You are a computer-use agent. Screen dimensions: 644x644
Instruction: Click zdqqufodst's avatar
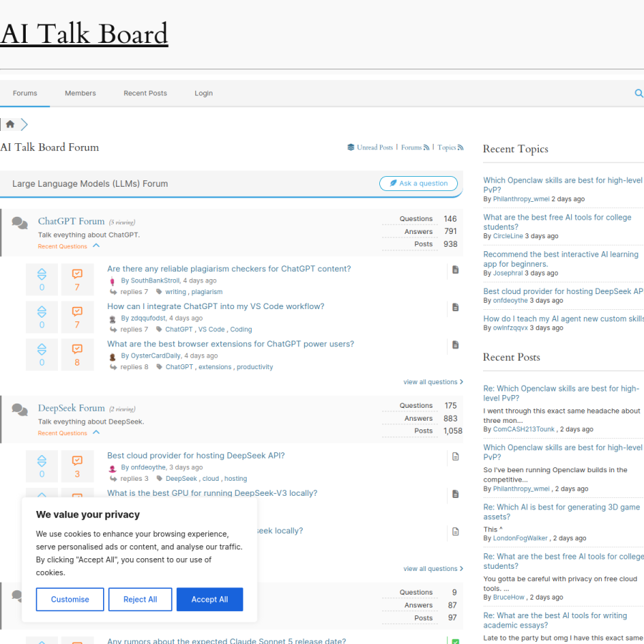(112, 319)
